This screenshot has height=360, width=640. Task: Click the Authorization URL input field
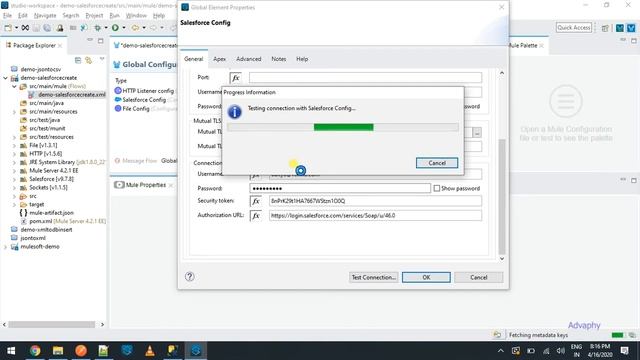tap(375, 216)
